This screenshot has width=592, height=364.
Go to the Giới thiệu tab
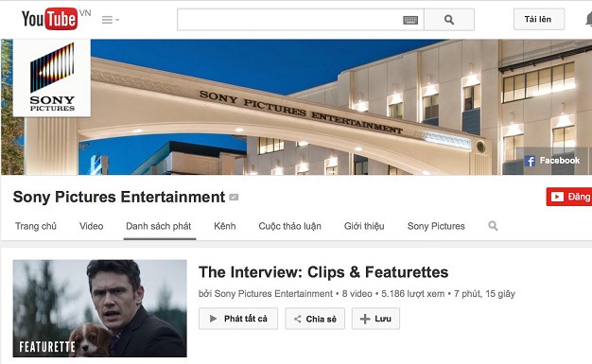tap(364, 226)
